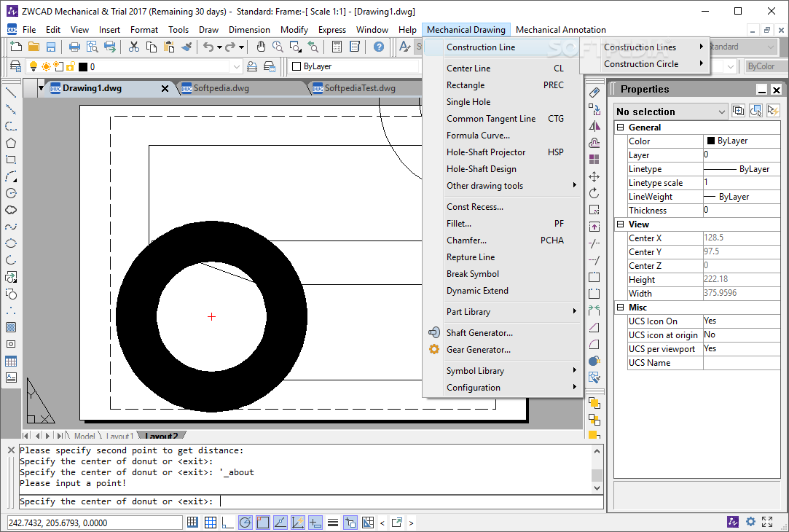Select the Pan hand tool

pos(261,47)
